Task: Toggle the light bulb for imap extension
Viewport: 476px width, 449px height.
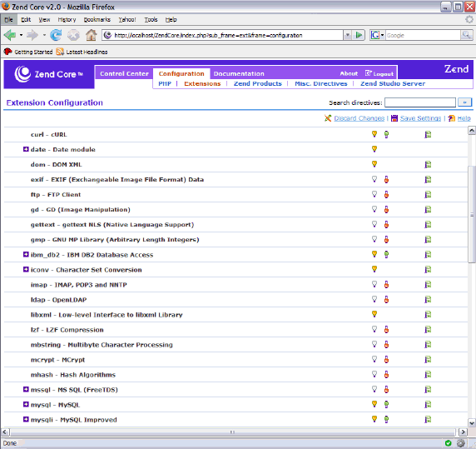Action: pos(374,284)
